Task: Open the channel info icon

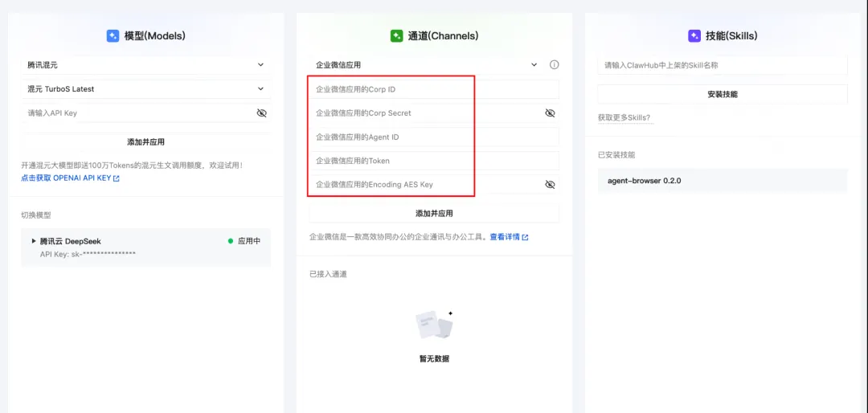Action: [554, 65]
